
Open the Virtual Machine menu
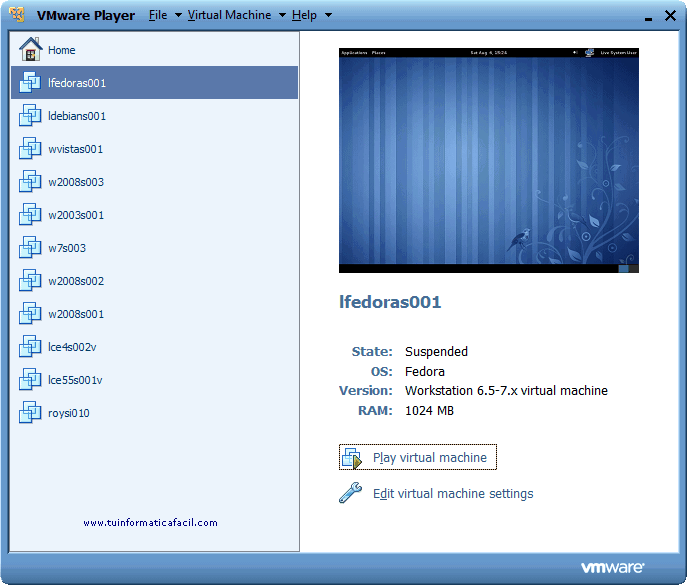click(229, 15)
